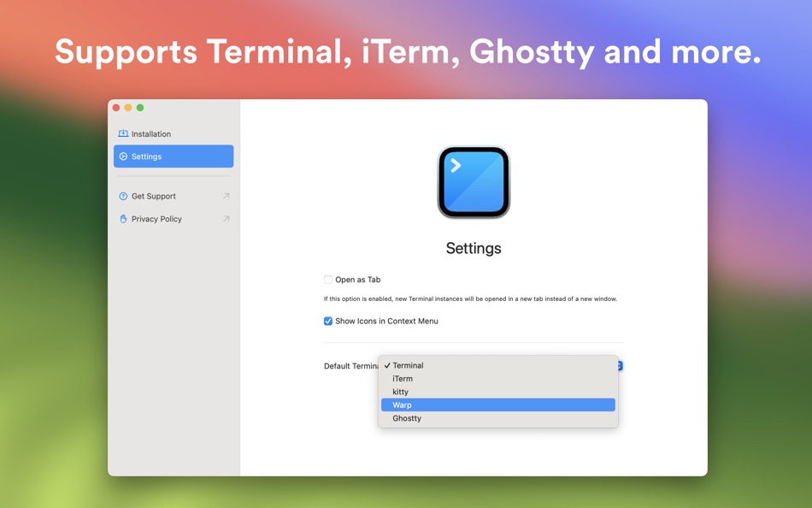
Task: Click the Installation download icon
Action: click(123, 133)
